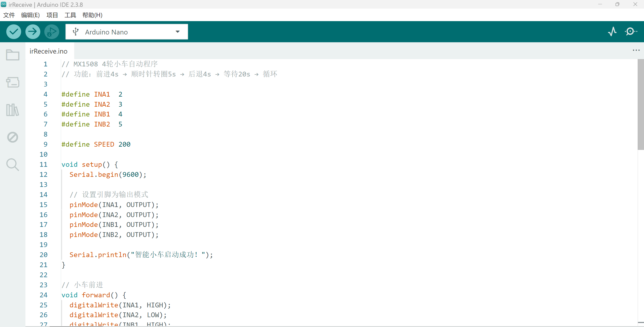The width and height of the screenshot is (644, 327).
Task: Click the vertical editor scrollbar thumb
Action: 640,104
